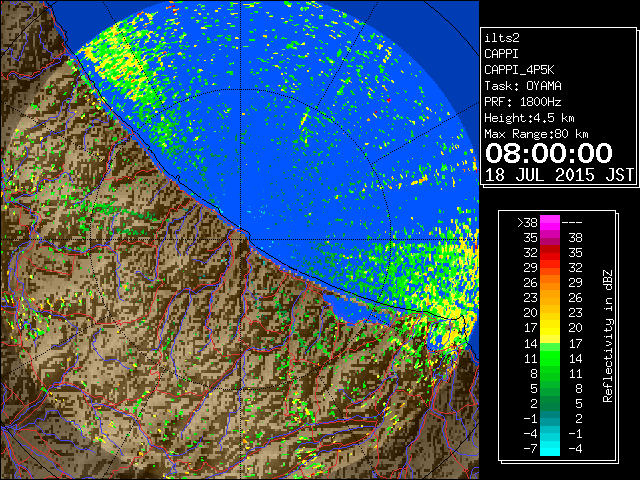The image size is (640, 480).
Task: Click the 'ilts2' site label
Action: point(502,38)
